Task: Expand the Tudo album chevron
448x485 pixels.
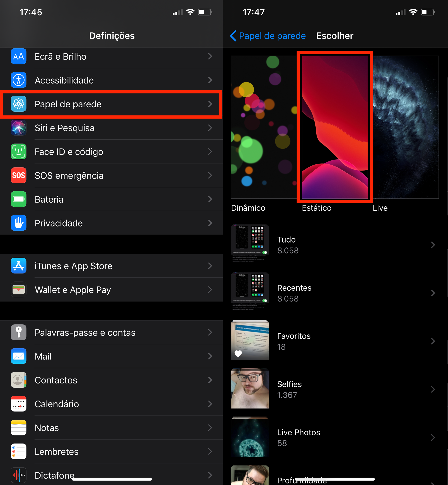Action: tap(433, 245)
